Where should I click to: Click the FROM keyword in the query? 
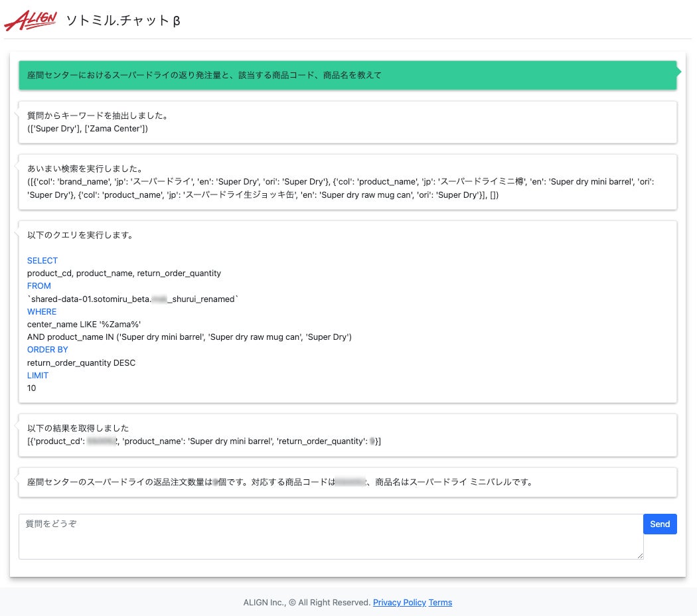coord(39,286)
